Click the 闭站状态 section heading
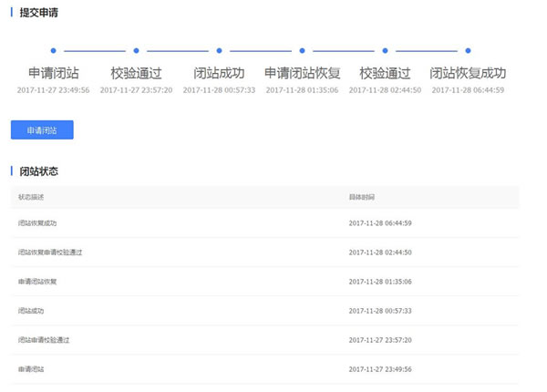 [x=40, y=170]
